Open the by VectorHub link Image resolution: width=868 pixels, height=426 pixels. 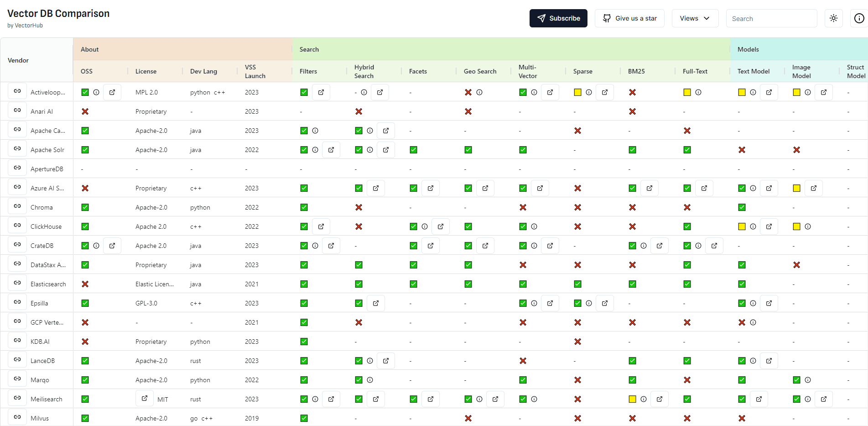(25, 25)
